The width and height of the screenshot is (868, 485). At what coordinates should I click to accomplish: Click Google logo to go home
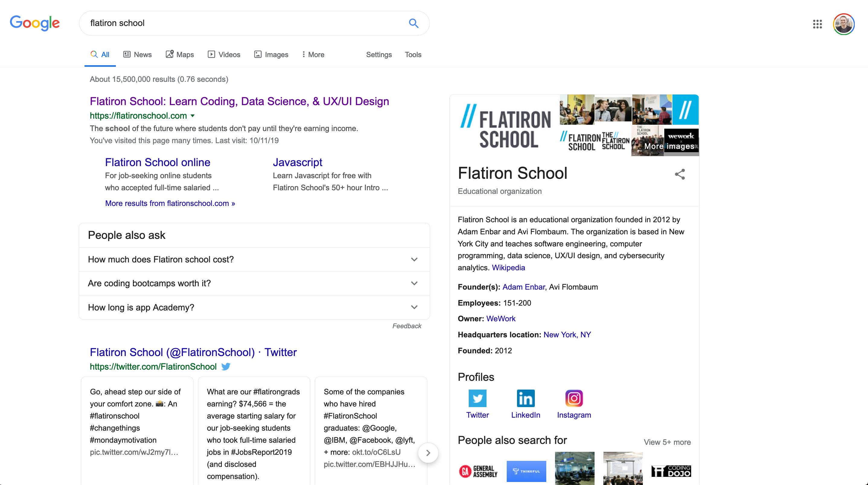pos(35,23)
